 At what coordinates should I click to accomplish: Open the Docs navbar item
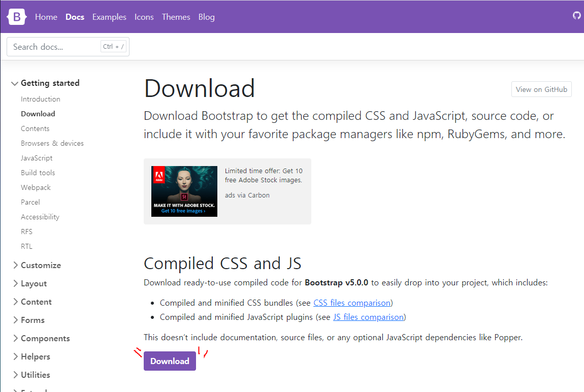point(75,17)
